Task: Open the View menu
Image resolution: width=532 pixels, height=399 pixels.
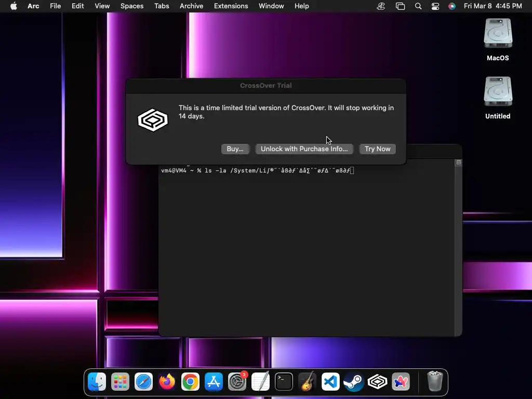Action: 102,6
